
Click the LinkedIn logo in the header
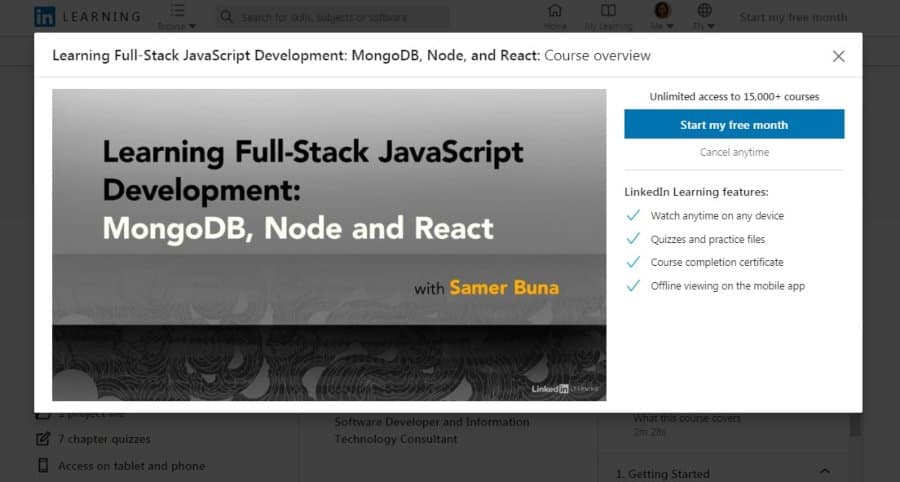[x=45, y=17]
